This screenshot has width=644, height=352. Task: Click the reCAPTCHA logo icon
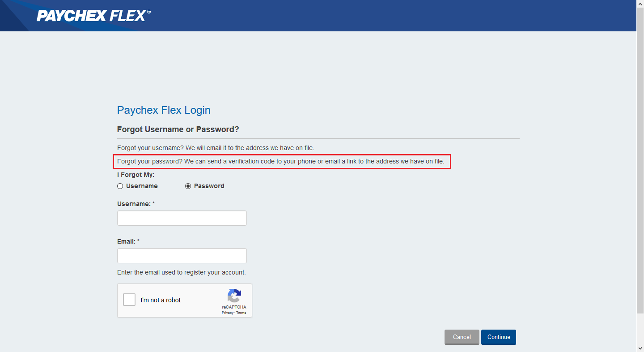234,296
